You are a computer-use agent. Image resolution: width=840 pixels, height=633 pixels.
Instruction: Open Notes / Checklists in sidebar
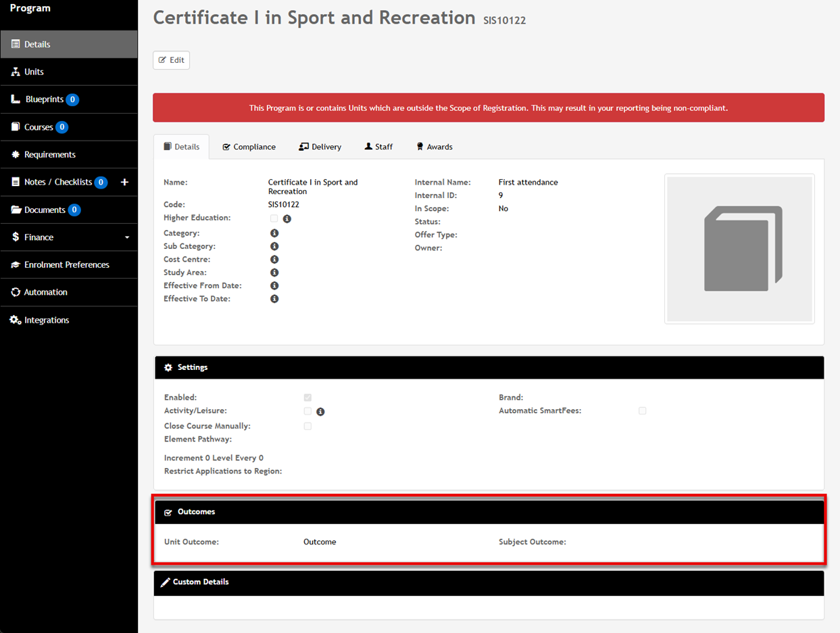58,183
